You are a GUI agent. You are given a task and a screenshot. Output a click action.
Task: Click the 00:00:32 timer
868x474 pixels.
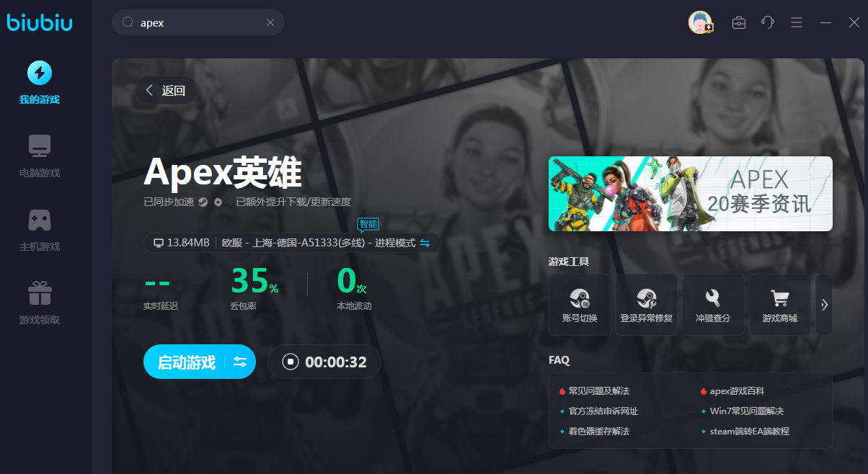pyautogui.click(x=336, y=362)
